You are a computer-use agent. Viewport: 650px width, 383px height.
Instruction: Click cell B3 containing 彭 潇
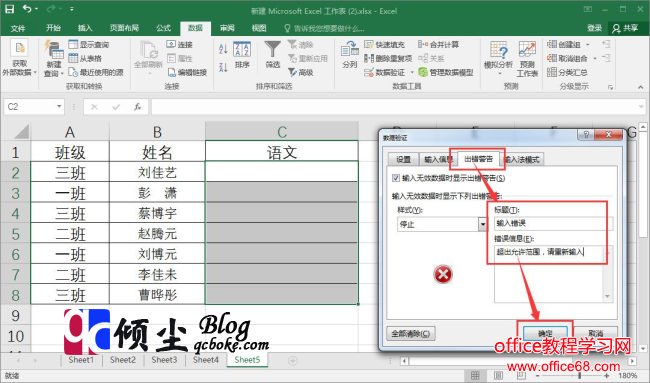tap(157, 193)
